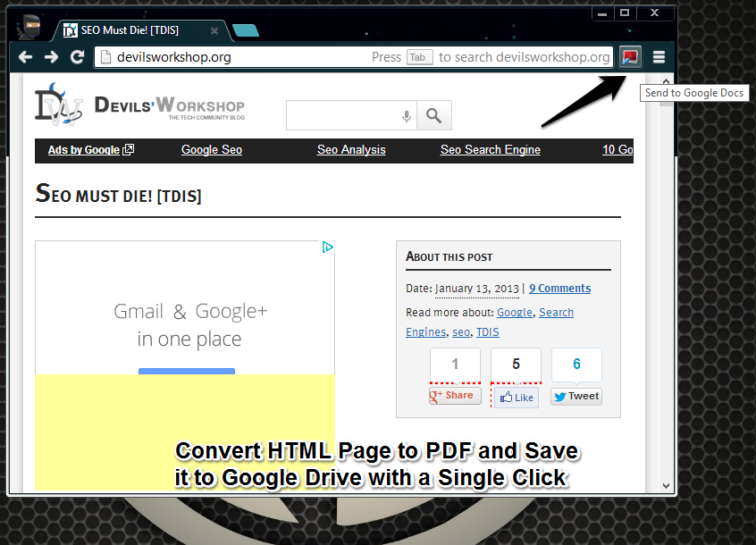Close the SEO Must Die! [TDIS] tab
Viewport: 756px width, 545px height.
click(x=214, y=31)
